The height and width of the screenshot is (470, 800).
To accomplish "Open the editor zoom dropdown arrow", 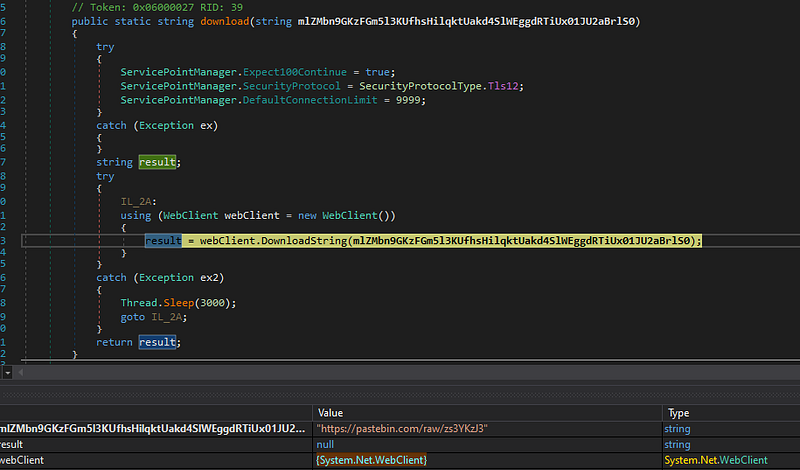I will [x=9, y=372].
